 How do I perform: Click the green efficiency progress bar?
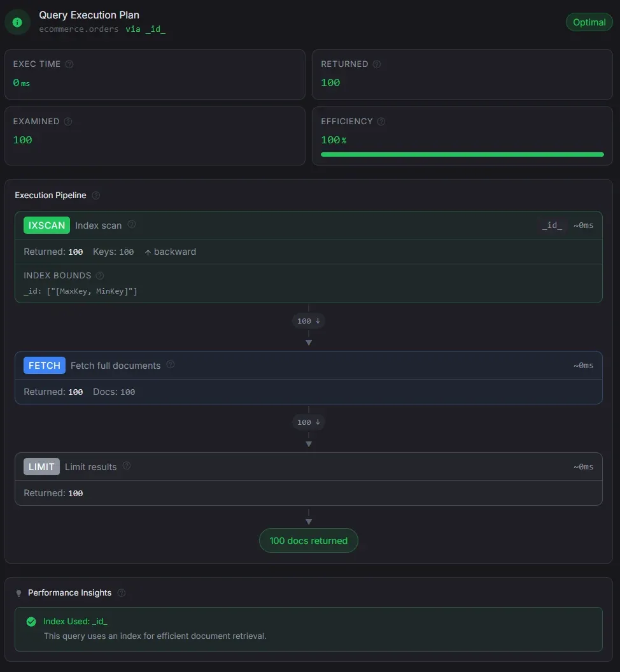point(462,154)
